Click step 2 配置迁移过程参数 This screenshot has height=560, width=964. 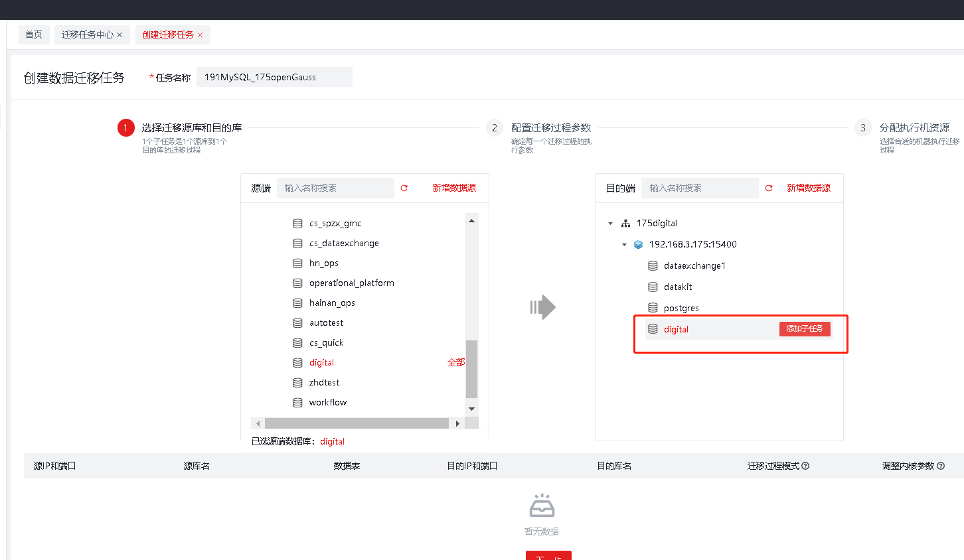(551, 128)
